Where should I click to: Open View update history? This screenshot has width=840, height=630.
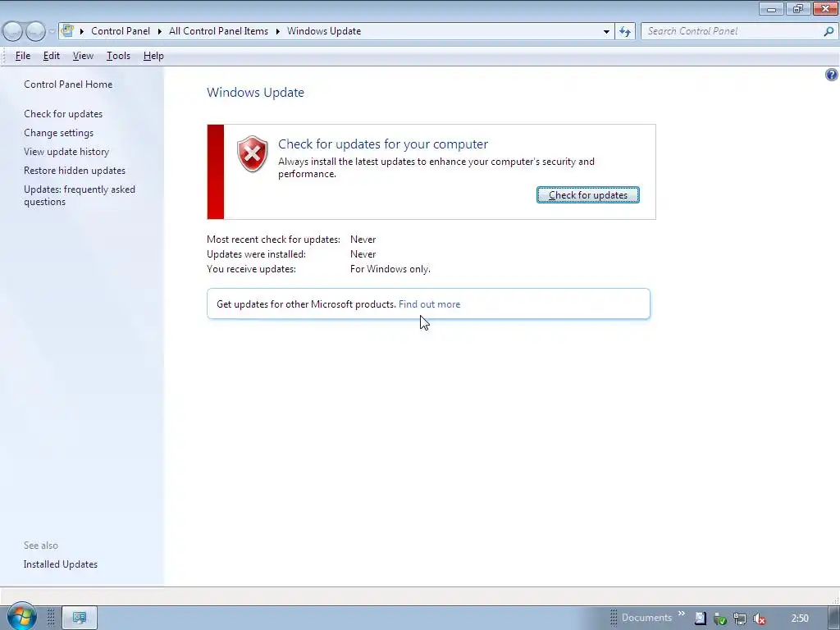(x=66, y=152)
